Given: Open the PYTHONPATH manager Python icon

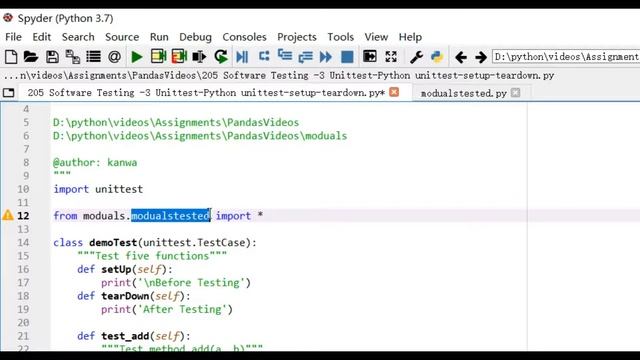Looking at the screenshot, I should 437,57.
